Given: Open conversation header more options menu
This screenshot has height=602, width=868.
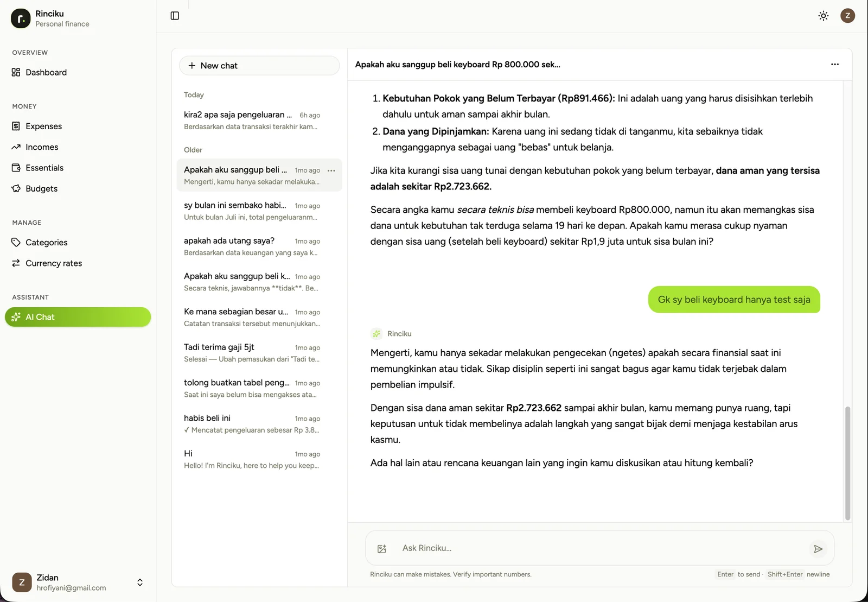Looking at the screenshot, I should point(835,64).
